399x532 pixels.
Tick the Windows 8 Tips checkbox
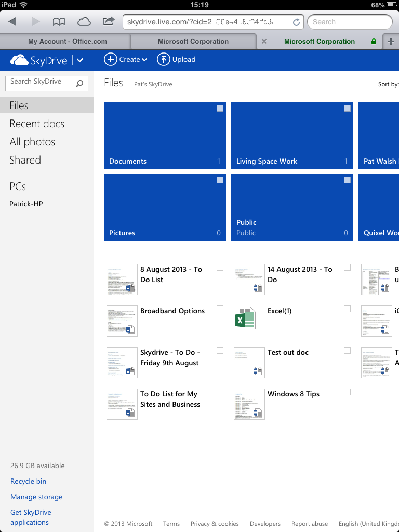point(347,392)
